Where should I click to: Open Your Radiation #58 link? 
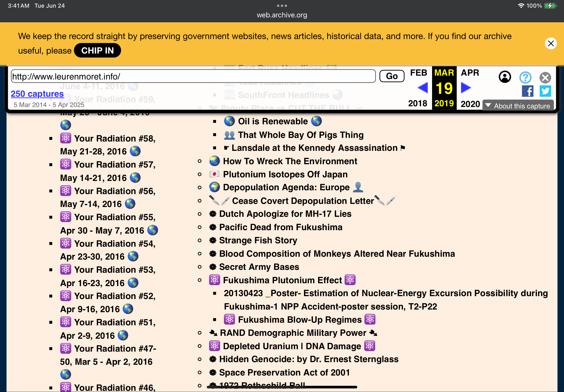click(x=108, y=145)
